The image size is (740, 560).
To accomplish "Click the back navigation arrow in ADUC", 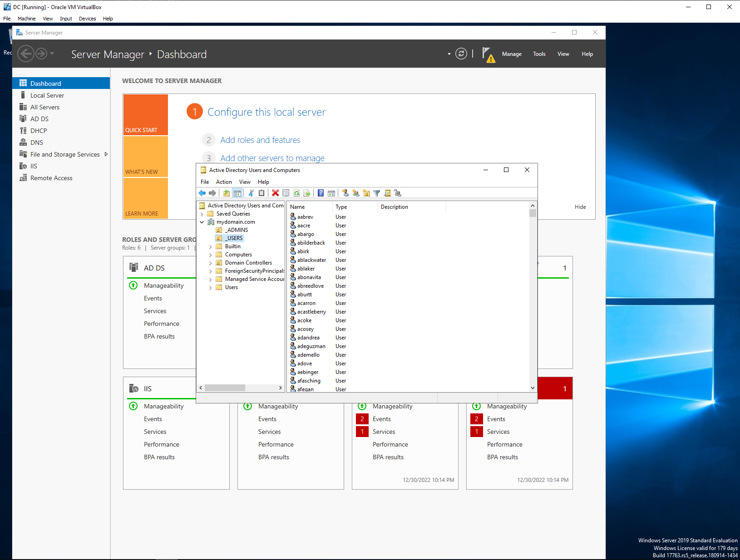I will pyautogui.click(x=202, y=193).
